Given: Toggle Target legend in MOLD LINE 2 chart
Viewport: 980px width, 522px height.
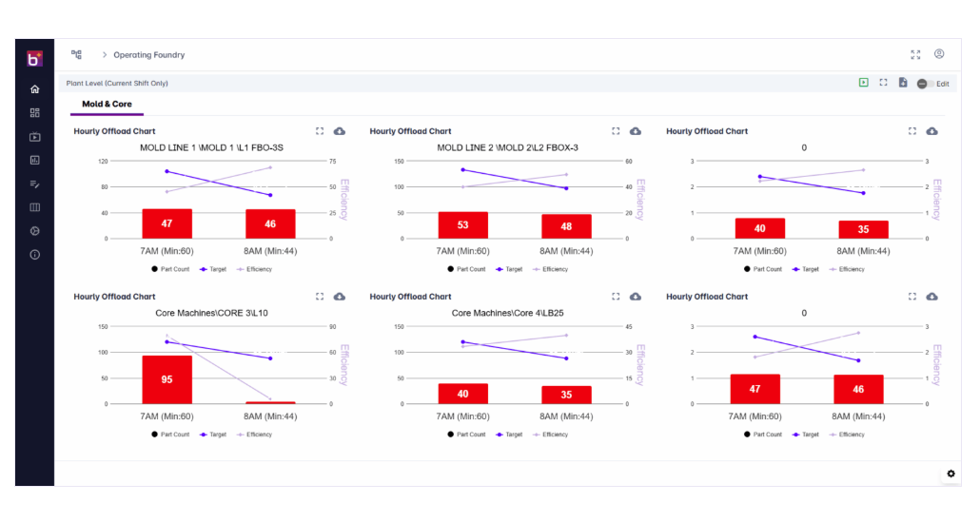Looking at the screenshot, I should click(509, 269).
